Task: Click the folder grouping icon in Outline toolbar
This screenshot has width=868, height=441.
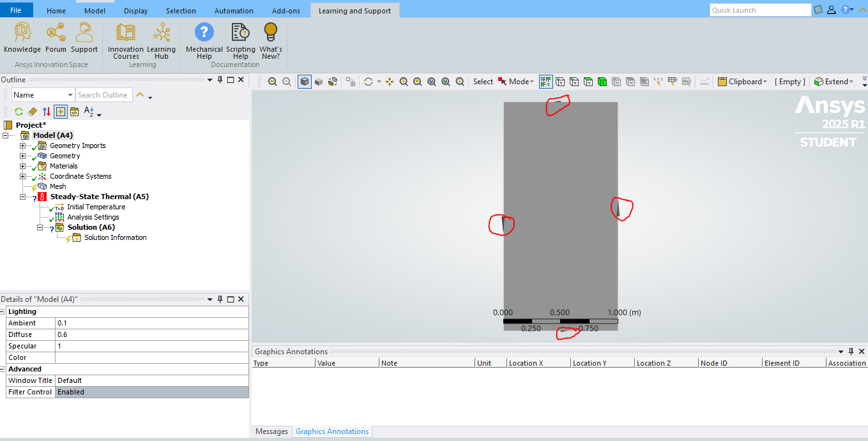Action: point(74,112)
